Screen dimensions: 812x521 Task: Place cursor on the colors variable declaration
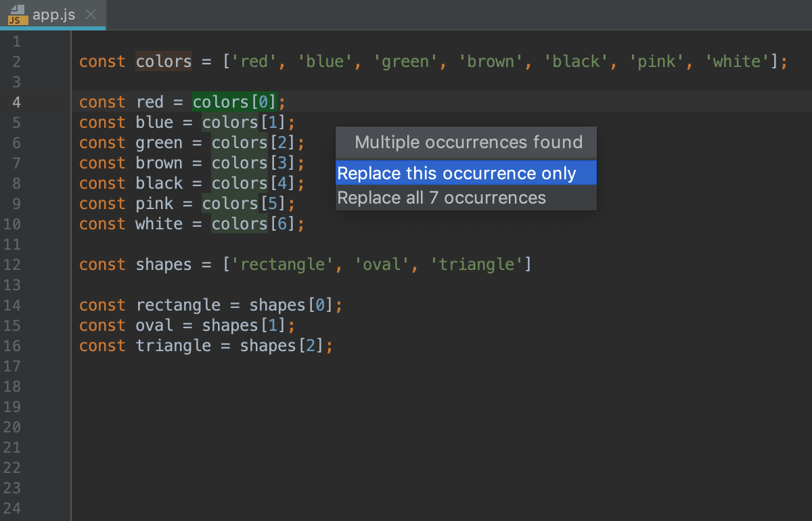[x=164, y=62]
